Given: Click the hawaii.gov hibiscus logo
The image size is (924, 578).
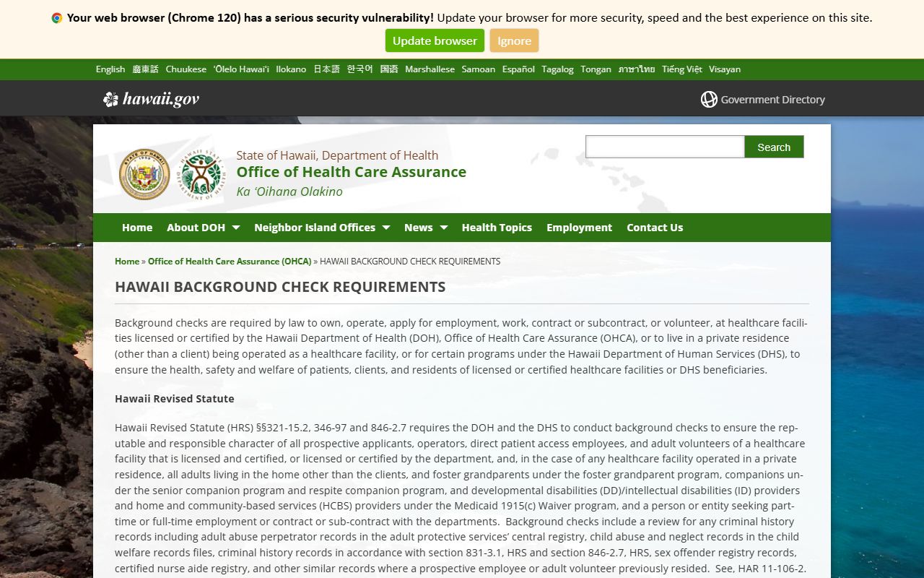Looking at the screenshot, I should click(x=110, y=100).
